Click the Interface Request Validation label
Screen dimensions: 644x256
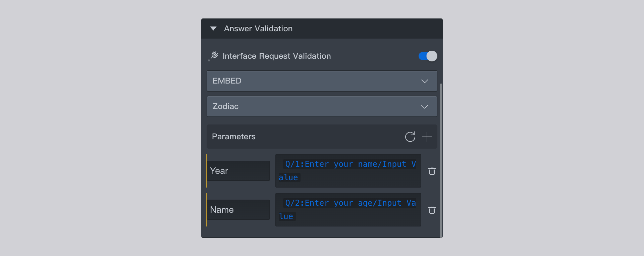tap(277, 56)
